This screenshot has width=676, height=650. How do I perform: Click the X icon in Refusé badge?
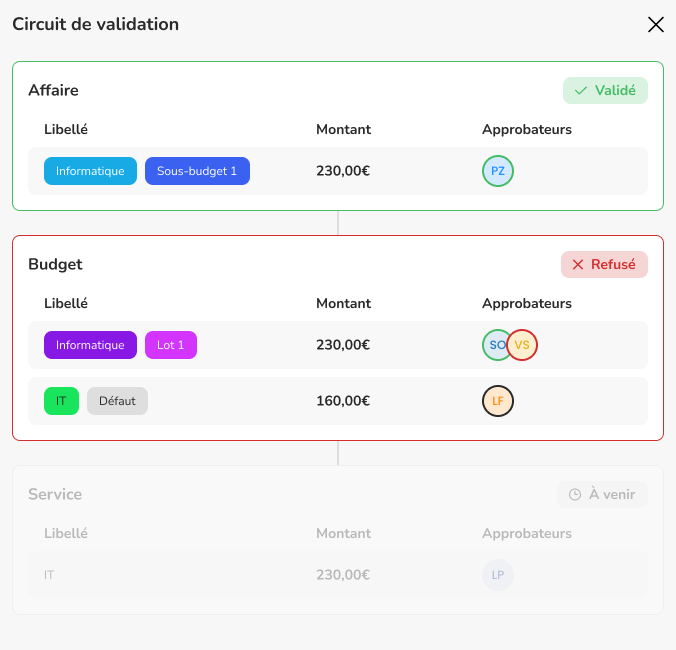pos(578,265)
